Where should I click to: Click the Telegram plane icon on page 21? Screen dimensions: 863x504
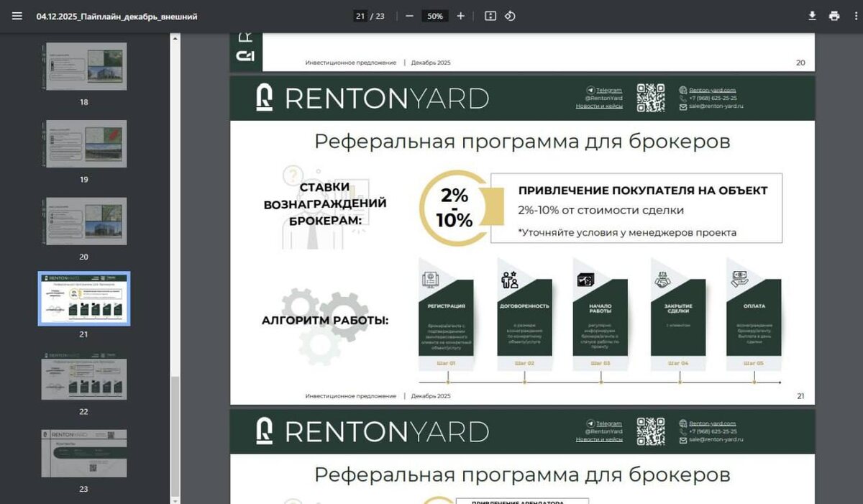[590, 90]
